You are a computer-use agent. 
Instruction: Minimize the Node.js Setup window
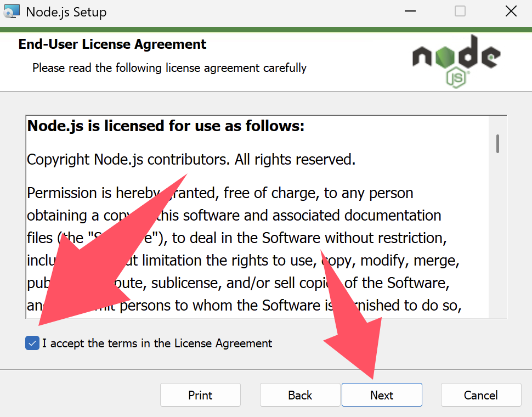410,12
